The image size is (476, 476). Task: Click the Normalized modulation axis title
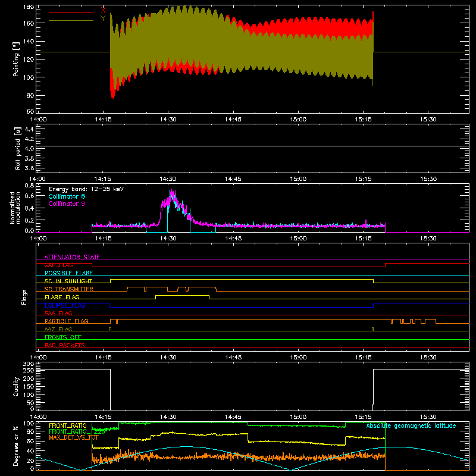click(x=15, y=208)
